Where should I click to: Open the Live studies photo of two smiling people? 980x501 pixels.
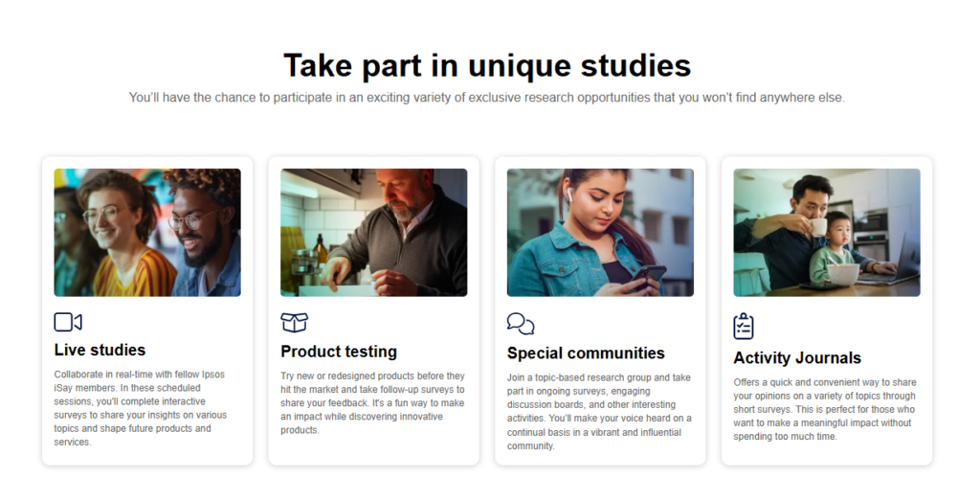click(x=147, y=233)
